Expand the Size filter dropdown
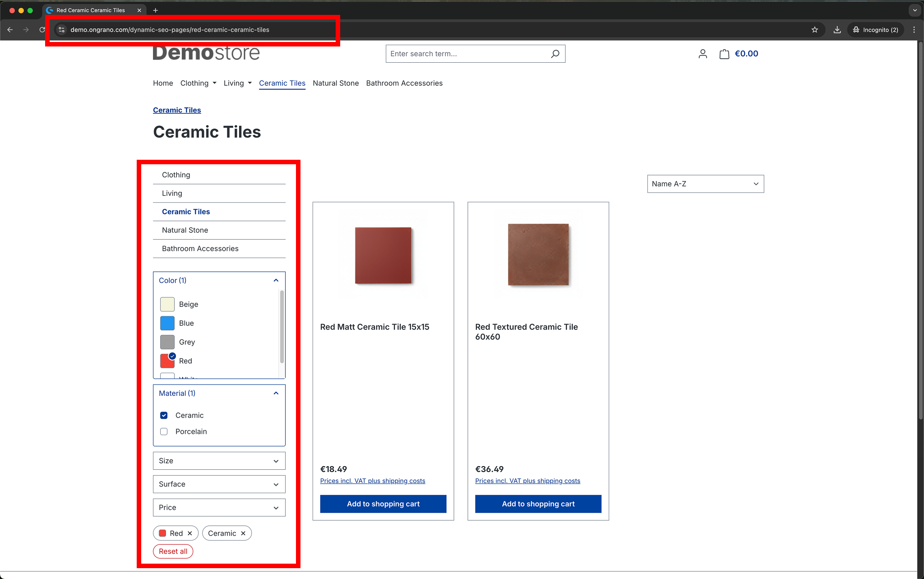The image size is (924, 579). pos(219,461)
